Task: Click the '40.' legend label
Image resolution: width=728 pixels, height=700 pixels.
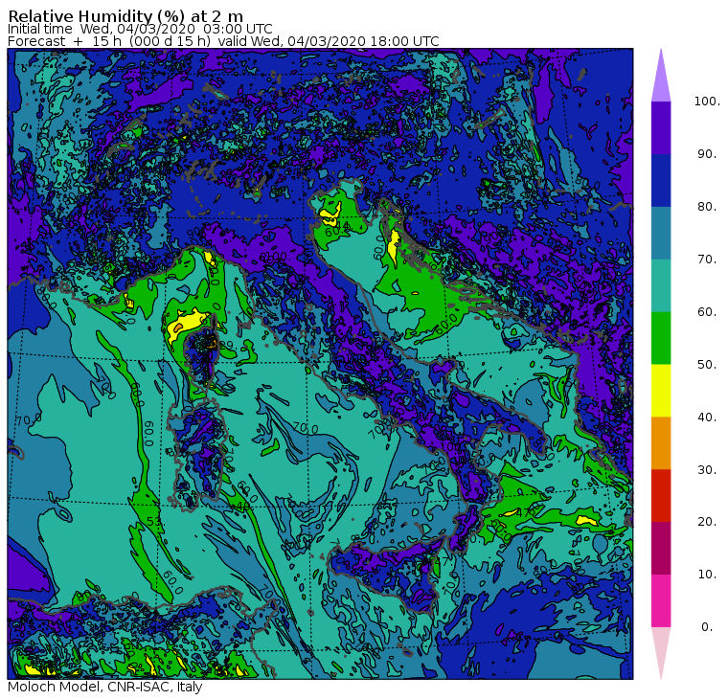Action: [x=707, y=418]
